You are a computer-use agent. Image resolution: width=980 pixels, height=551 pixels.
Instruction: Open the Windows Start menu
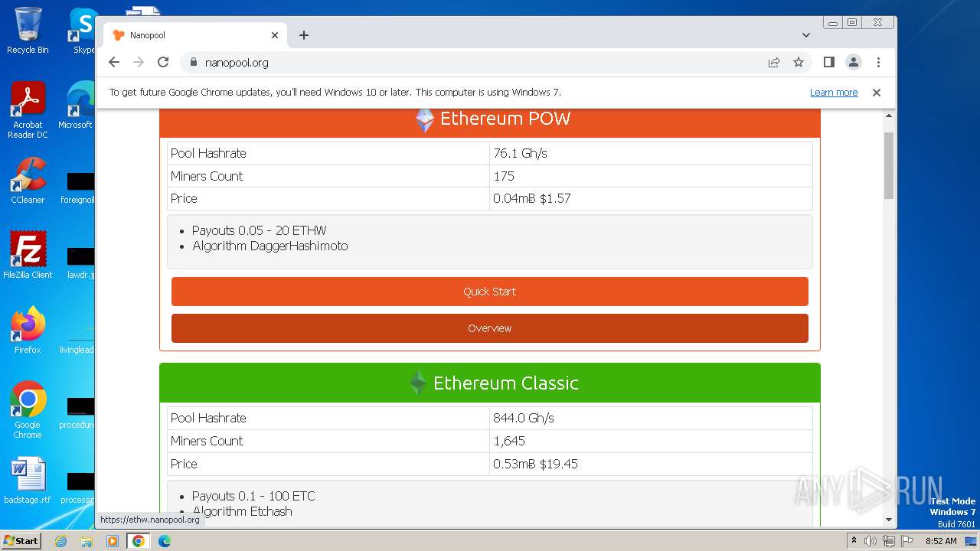coord(21,540)
